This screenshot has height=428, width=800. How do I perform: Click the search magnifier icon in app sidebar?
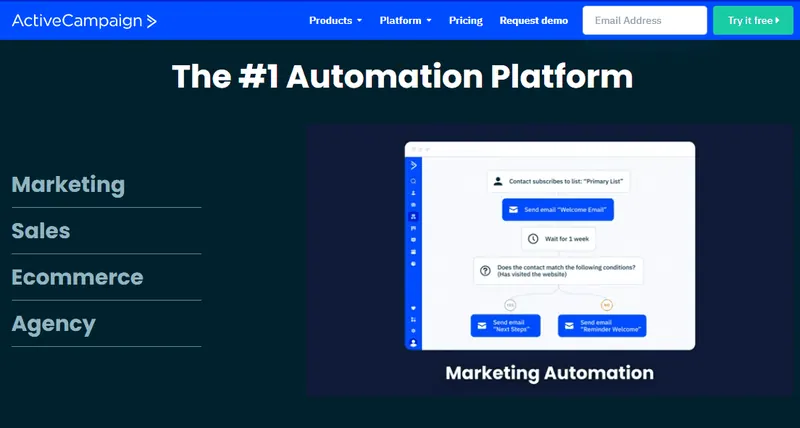coord(413,181)
